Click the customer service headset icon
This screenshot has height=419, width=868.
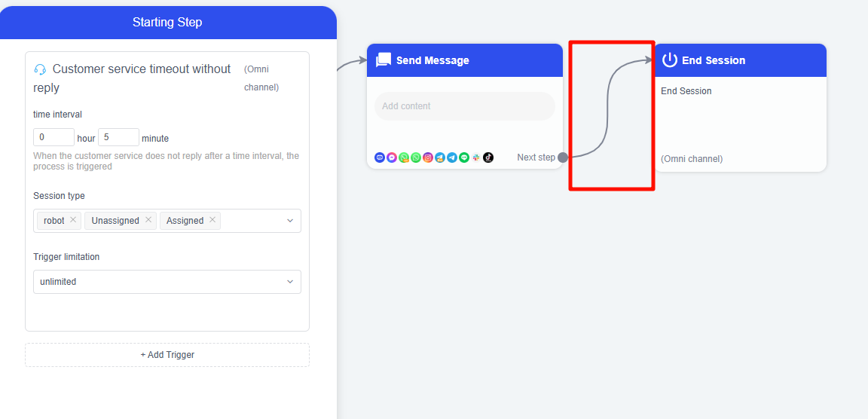[40, 69]
